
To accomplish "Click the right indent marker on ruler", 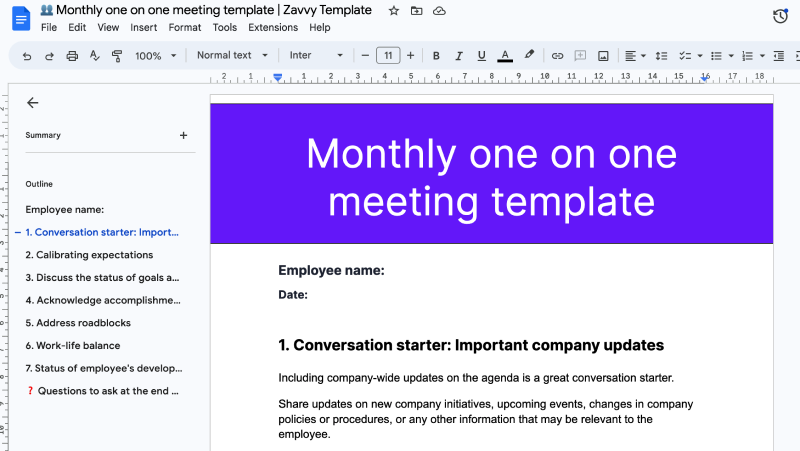I will pyautogui.click(x=705, y=78).
